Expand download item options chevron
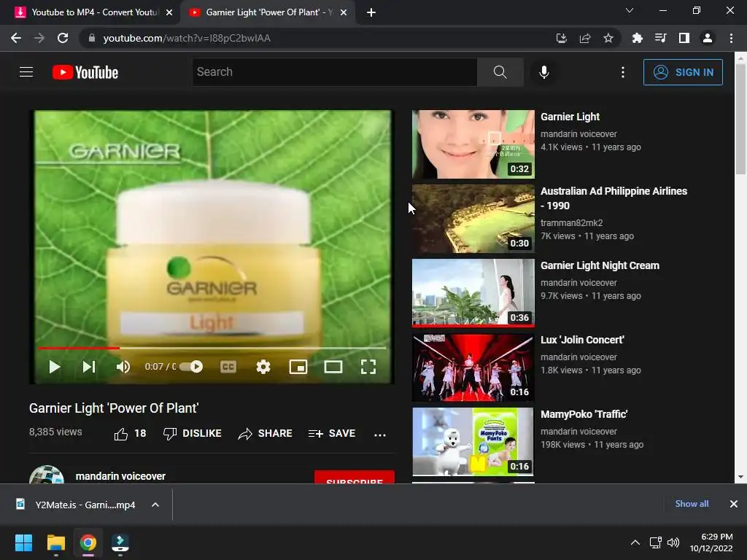747x560 pixels. click(x=155, y=505)
